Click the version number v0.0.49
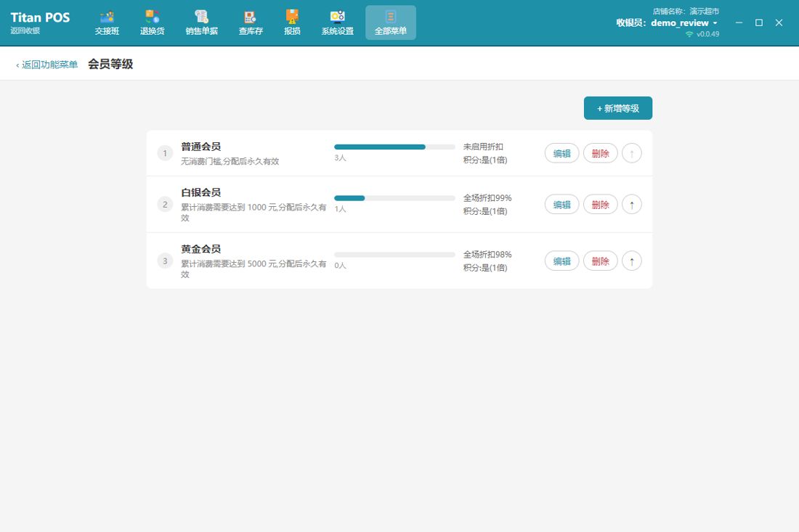The height and width of the screenshot is (532, 799). click(707, 34)
